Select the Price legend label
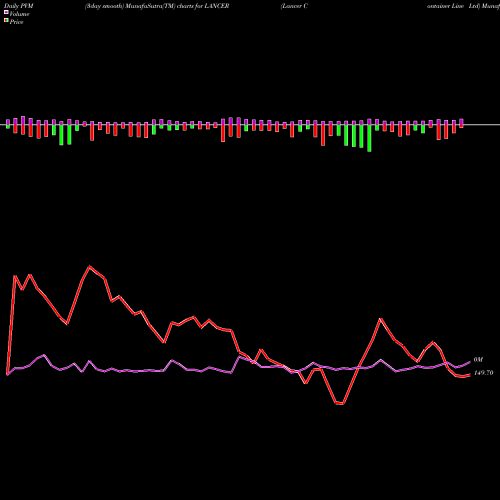Screen dimensions: 500x500 pyautogui.click(x=17, y=22)
